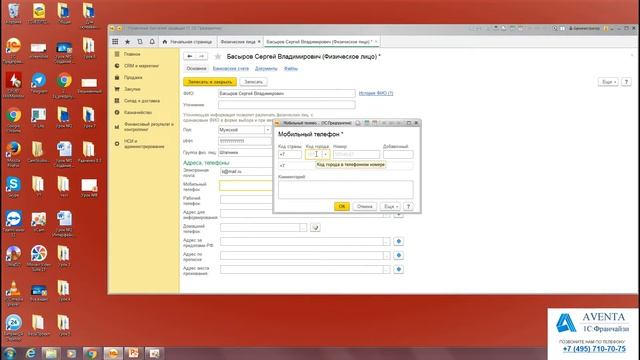640x360 pixels.
Task: Click the blue icon beside Адрес места проживания
Action: click(398, 269)
